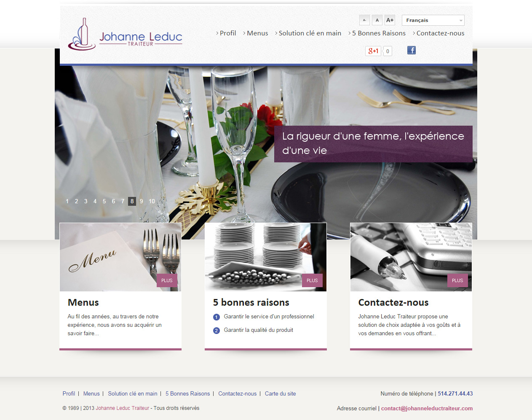
Task: Increase font size with the A+ button
Action: (x=390, y=20)
